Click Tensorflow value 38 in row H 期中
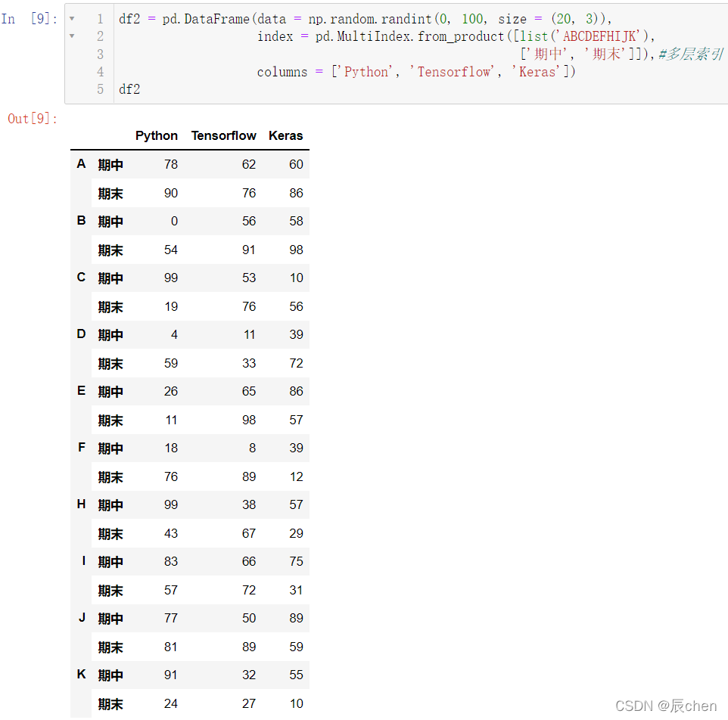The height and width of the screenshot is (720, 728). (249, 504)
